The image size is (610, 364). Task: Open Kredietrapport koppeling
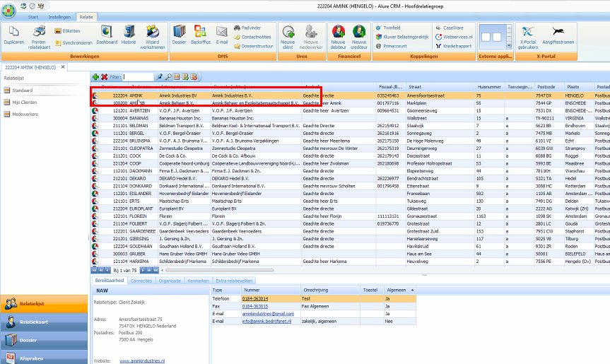[x=453, y=46]
